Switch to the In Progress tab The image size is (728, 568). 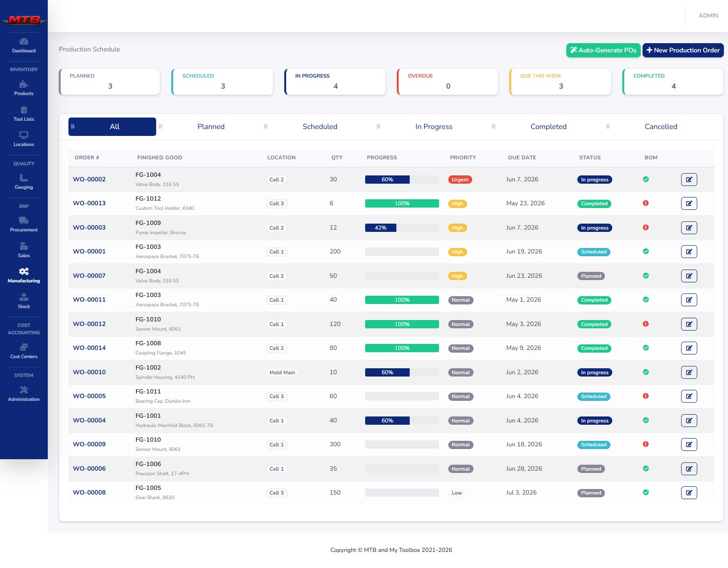(434, 127)
